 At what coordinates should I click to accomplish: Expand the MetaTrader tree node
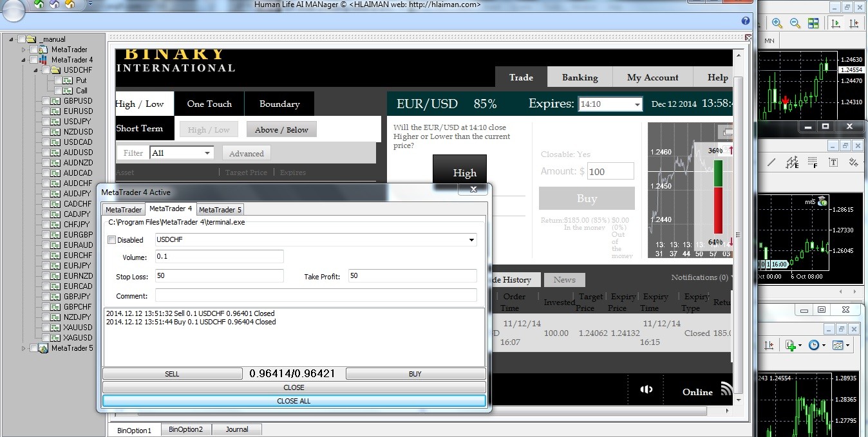coord(24,50)
